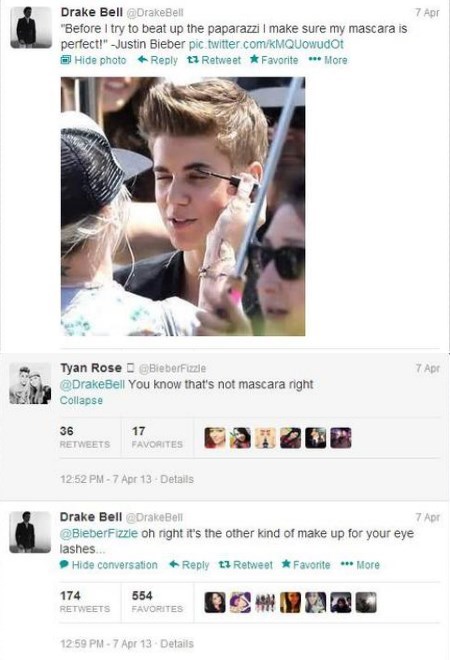Image resolution: width=450 pixels, height=660 pixels.
Task: Retweet the top mascara tweet
Action: [213, 60]
